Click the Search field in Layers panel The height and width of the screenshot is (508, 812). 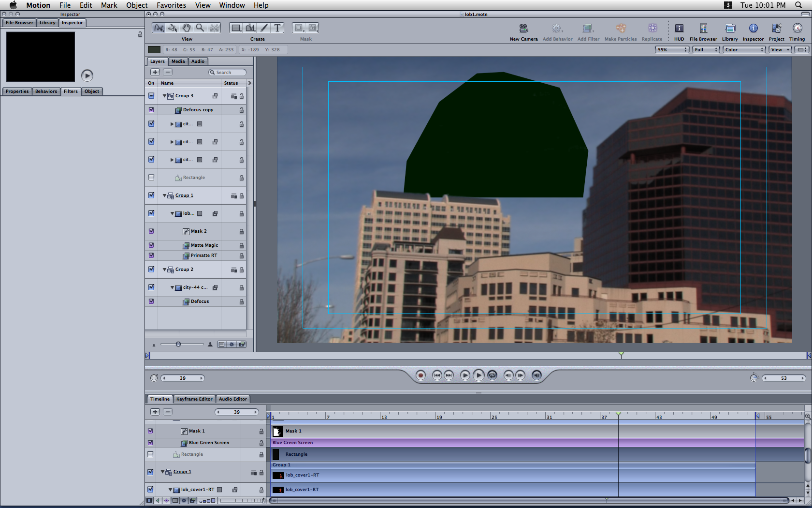pyautogui.click(x=228, y=73)
